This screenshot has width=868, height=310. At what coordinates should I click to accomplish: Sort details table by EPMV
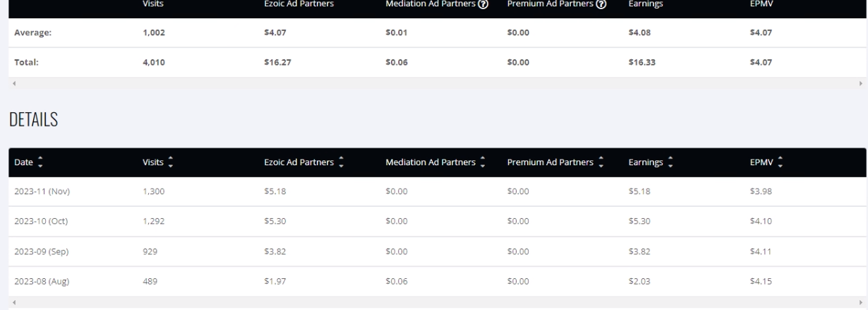click(x=766, y=163)
